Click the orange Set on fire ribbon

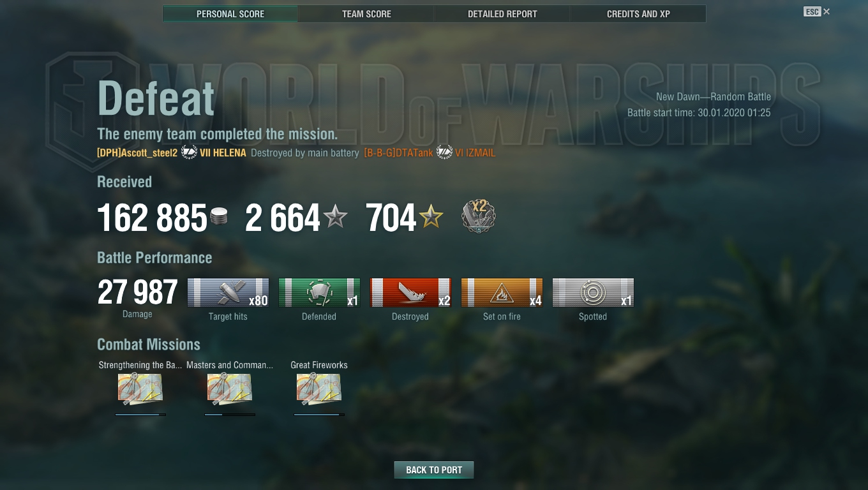click(502, 293)
